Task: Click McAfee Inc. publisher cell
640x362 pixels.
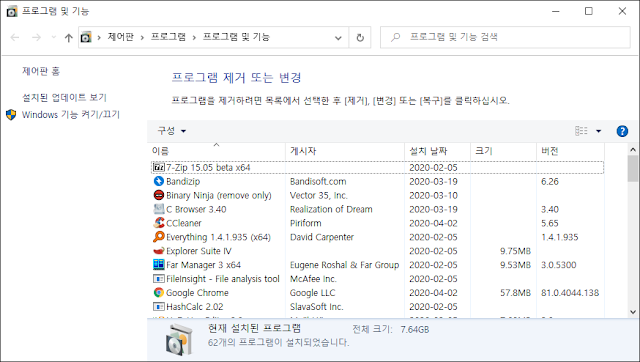Action: [x=313, y=279]
